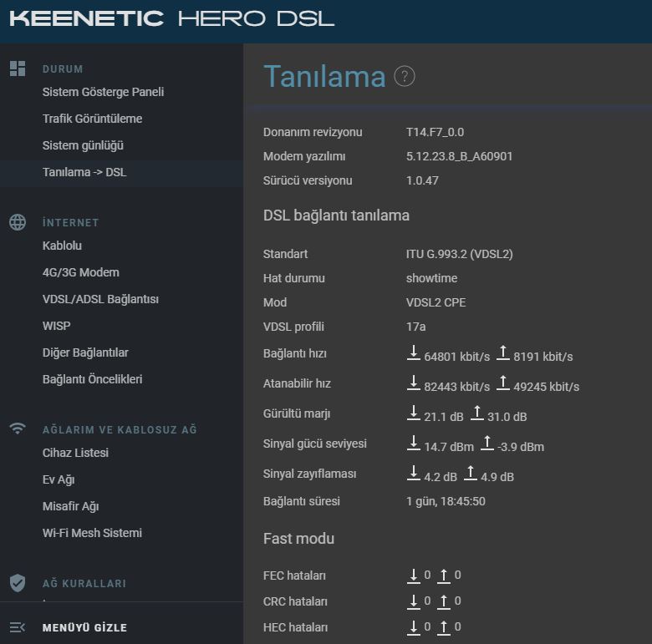Open Cihaz Listesi page
Image resolution: width=652 pixels, height=644 pixels.
[x=75, y=453]
